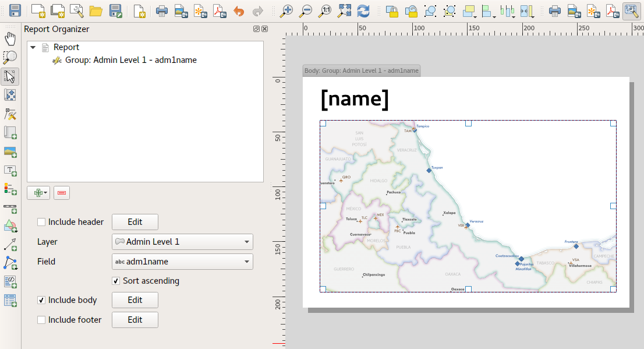Collapse the Report tree node
The height and width of the screenshot is (349, 644).
(x=33, y=47)
